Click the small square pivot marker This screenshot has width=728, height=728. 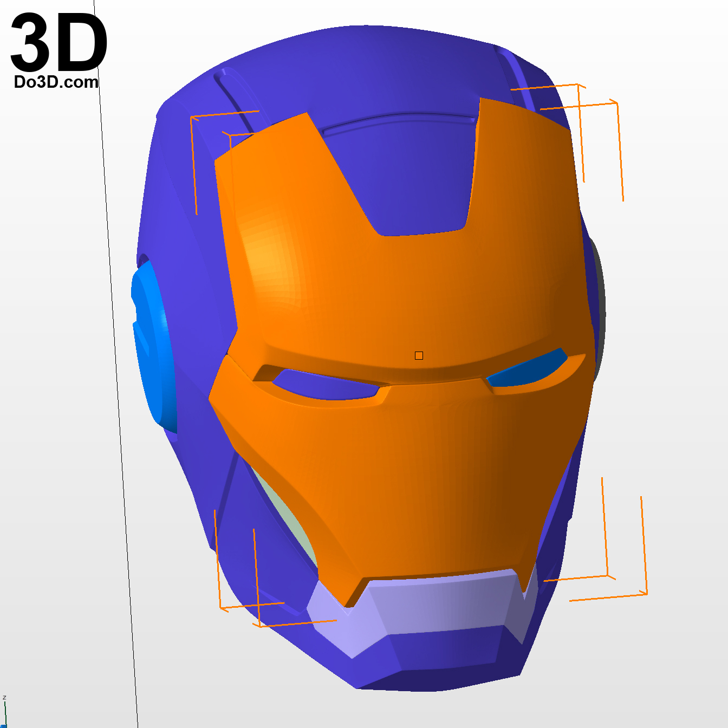pyautogui.click(x=419, y=355)
